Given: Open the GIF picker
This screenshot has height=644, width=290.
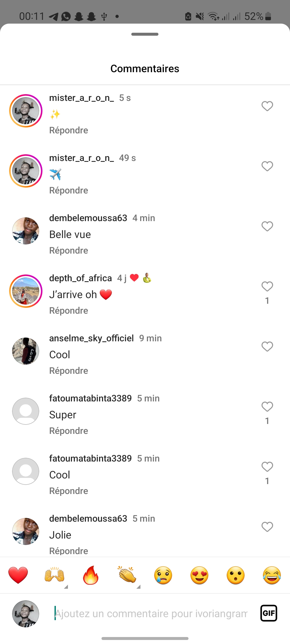Looking at the screenshot, I should click(269, 613).
